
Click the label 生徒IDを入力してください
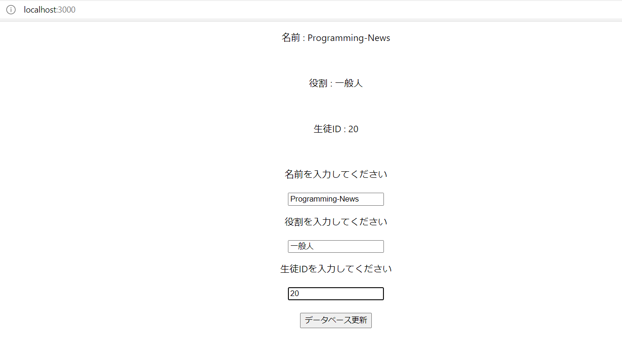[336, 269]
